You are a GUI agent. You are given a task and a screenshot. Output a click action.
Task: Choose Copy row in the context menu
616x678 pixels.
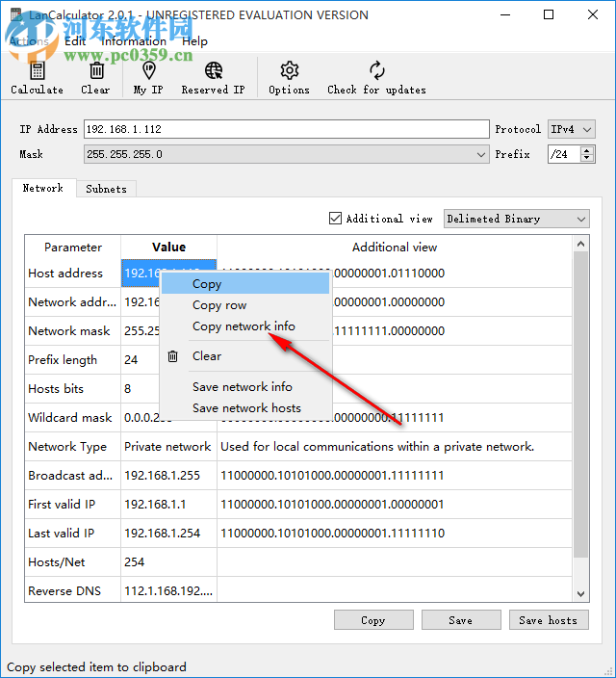tap(245, 305)
